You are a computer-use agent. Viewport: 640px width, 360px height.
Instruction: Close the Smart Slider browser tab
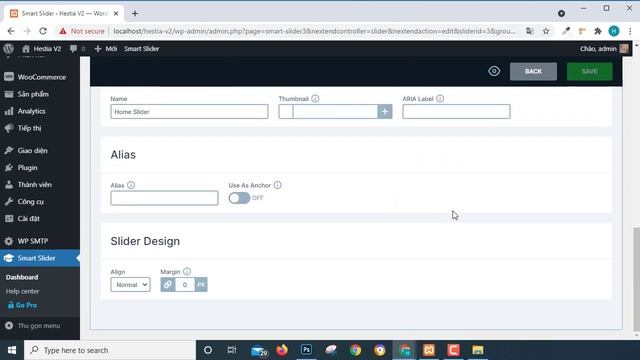coord(116,13)
